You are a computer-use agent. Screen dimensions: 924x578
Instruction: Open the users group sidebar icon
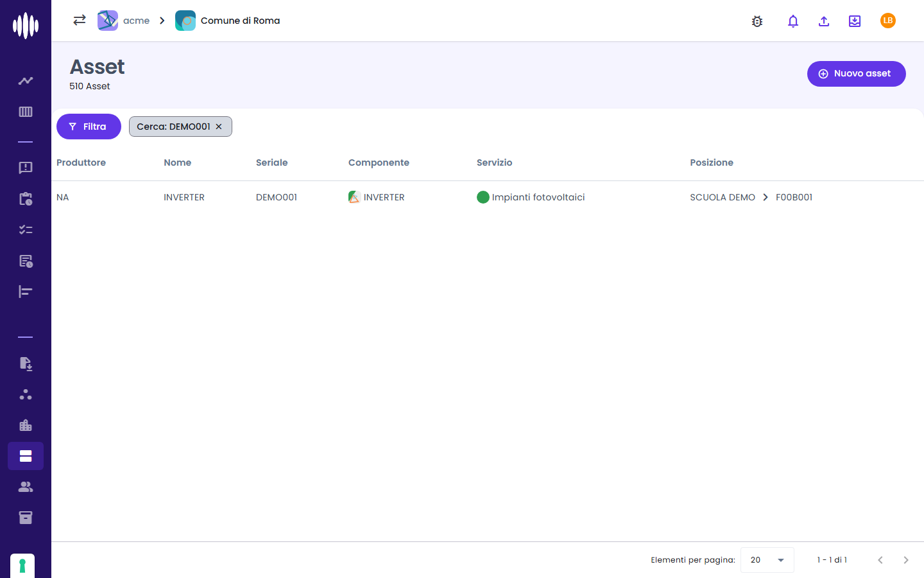point(26,487)
